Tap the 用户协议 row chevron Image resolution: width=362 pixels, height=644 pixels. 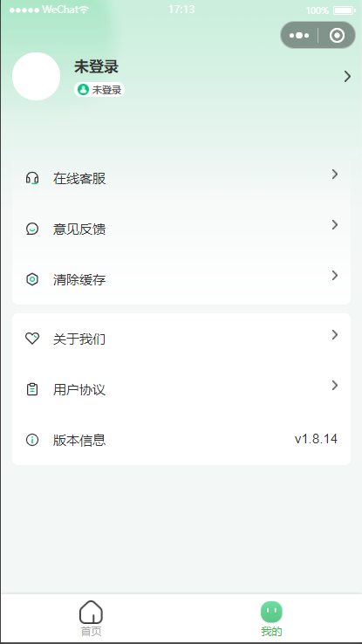click(x=335, y=385)
